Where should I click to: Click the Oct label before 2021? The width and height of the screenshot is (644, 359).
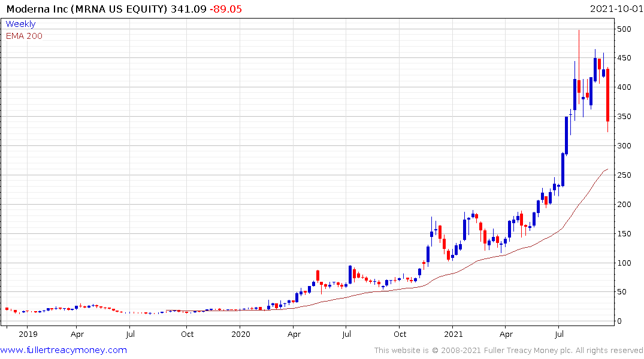(400, 334)
